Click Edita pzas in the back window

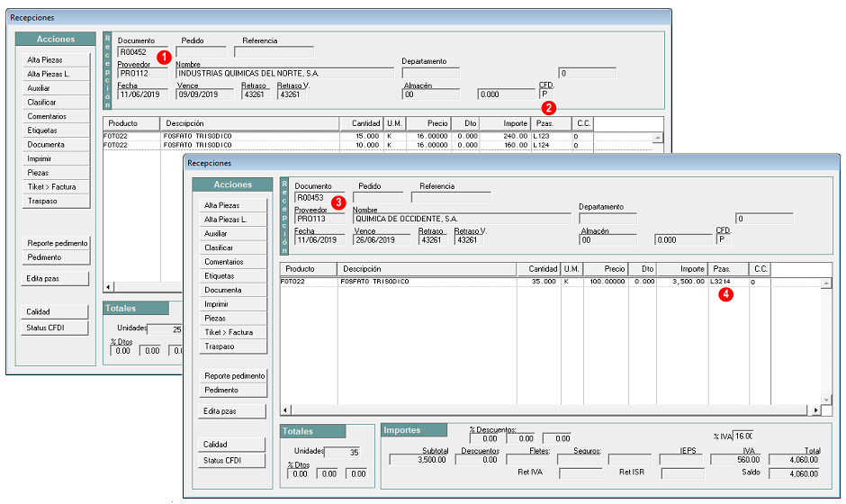click(x=55, y=278)
